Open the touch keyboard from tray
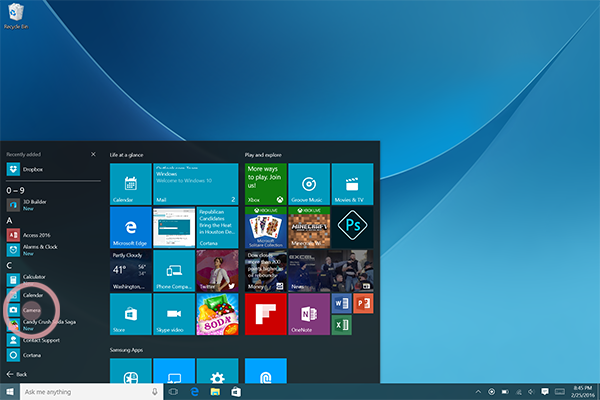Image resolution: width=600 pixels, height=400 pixels. click(560, 392)
